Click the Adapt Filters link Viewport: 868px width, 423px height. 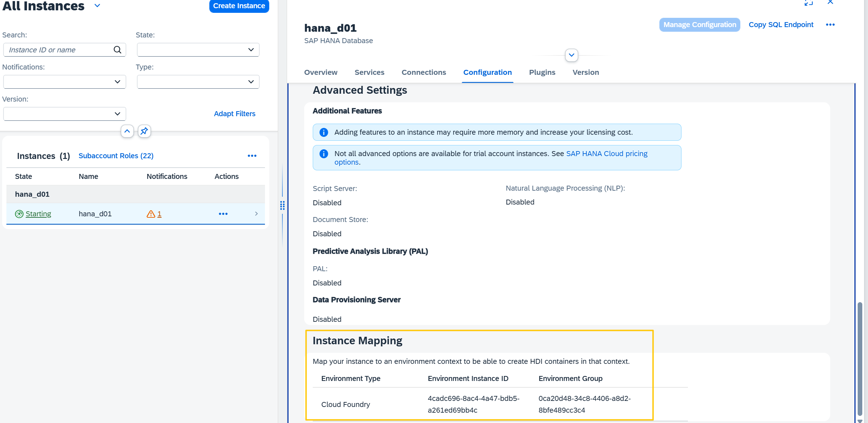tap(235, 114)
